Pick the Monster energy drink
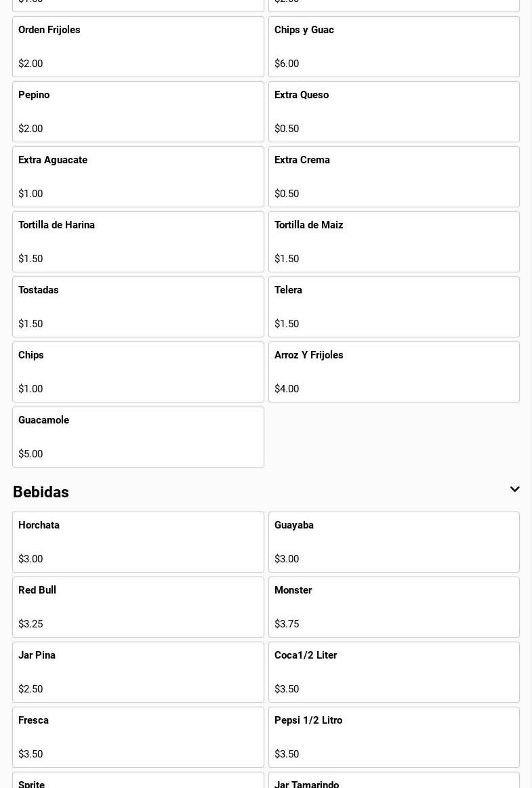Screen dimensions: 532x788 click(394, 606)
